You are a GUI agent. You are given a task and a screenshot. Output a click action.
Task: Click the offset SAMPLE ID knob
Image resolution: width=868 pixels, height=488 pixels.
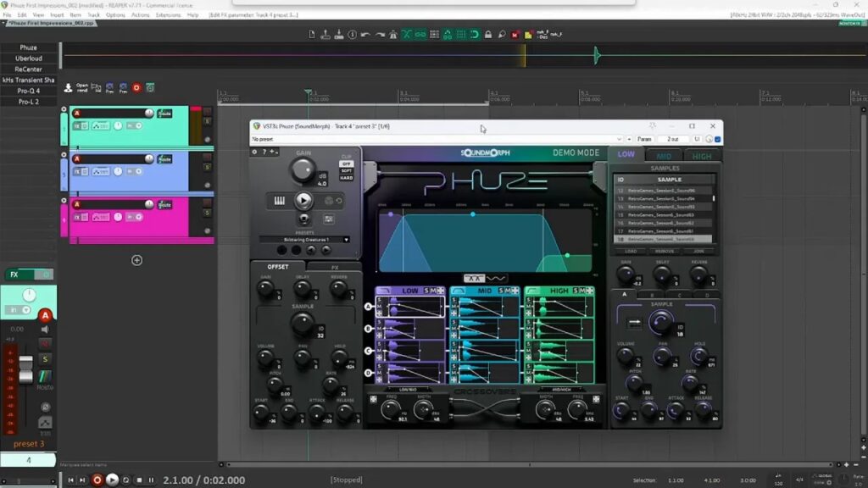[x=303, y=324]
